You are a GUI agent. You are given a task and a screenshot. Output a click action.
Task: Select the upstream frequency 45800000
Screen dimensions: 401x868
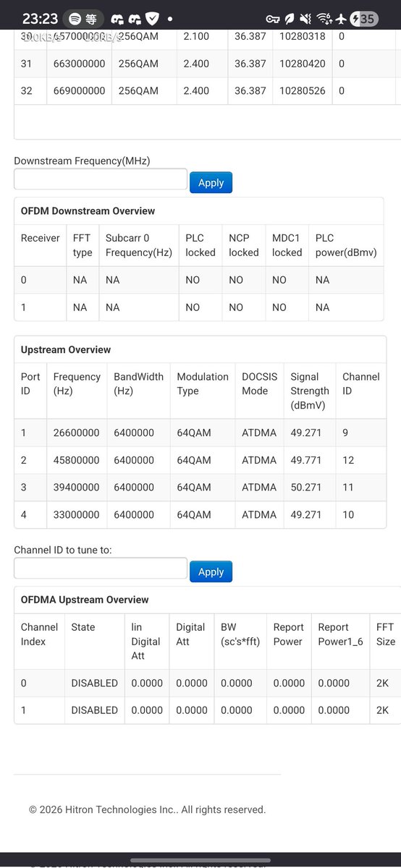coord(76,460)
